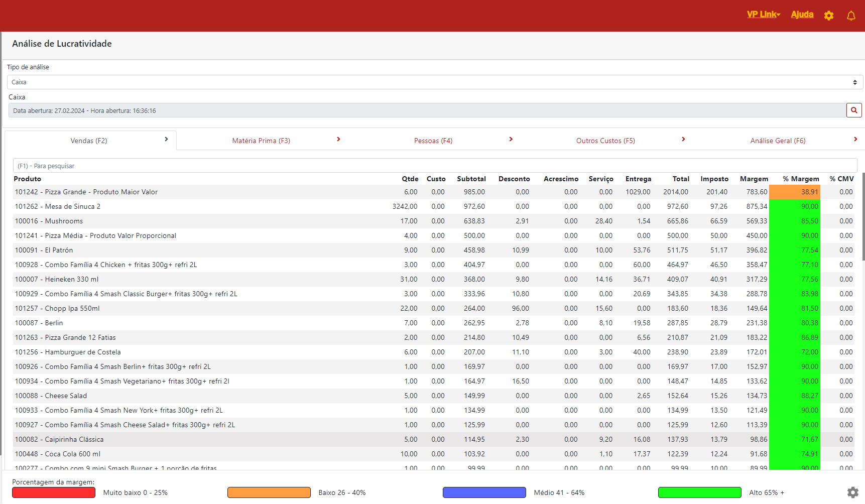Switch to Matéria Prima (F3) tab
The height and width of the screenshot is (504, 865).
pos(261,141)
